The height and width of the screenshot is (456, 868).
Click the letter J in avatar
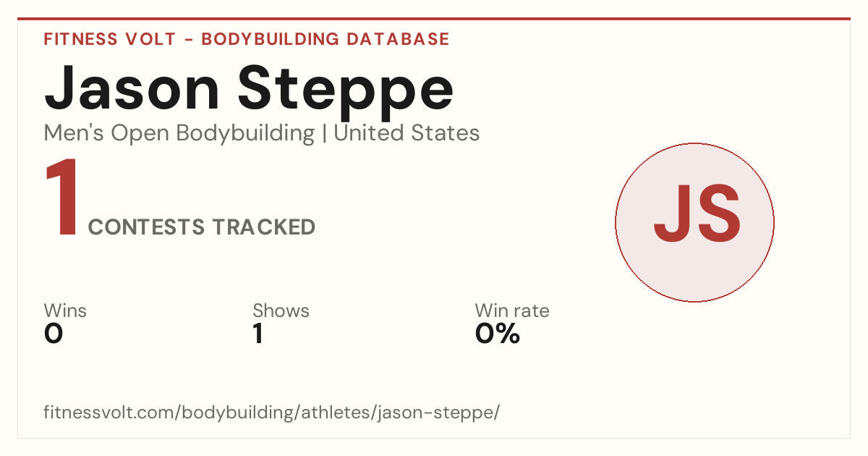pyautogui.click(x=672, y=214)
